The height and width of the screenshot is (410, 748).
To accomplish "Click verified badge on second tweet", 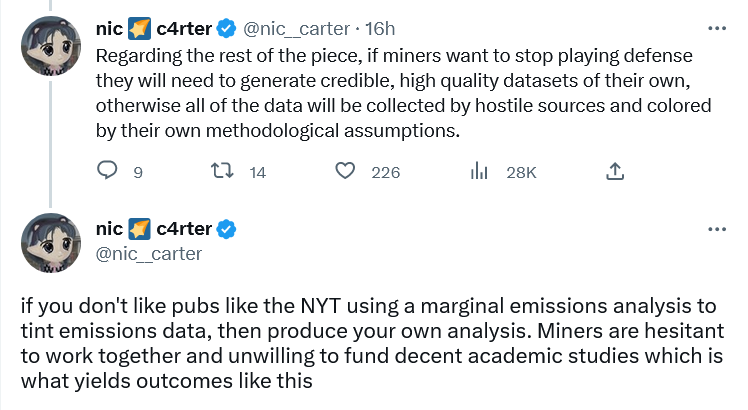I will 227,230.
